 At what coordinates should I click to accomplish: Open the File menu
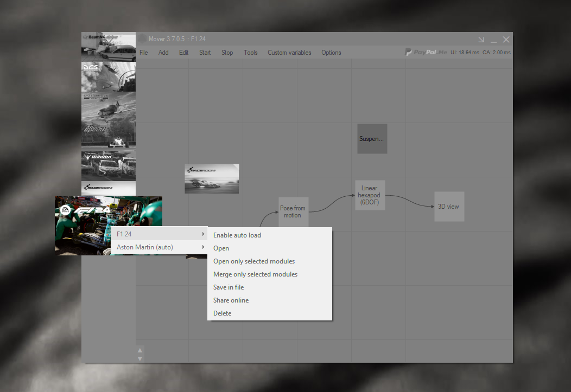point(143,53)
